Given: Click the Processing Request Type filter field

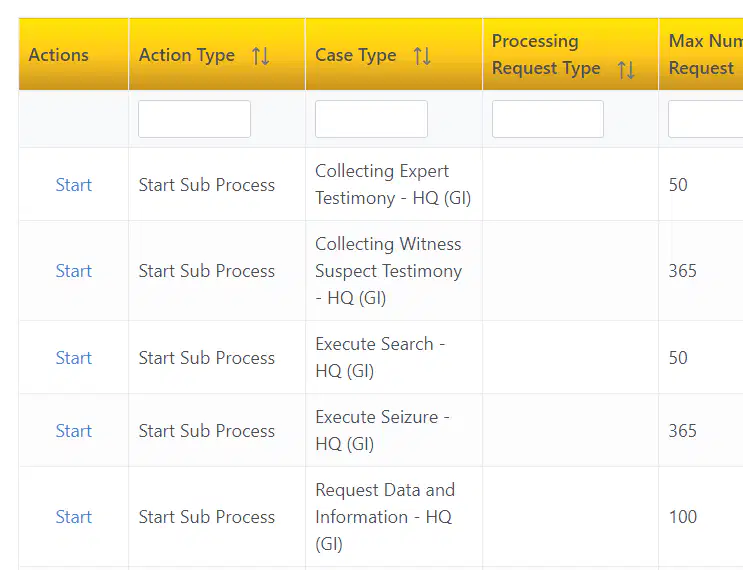Looking at the screenshot, I should 548,119.
